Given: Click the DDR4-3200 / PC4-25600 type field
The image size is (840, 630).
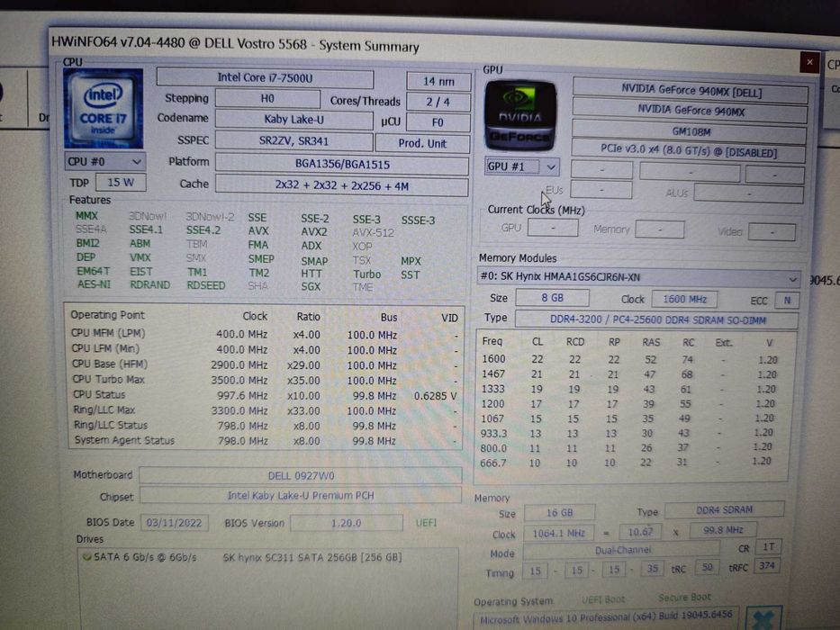Looking at the screenshot, I should [657, 319].
